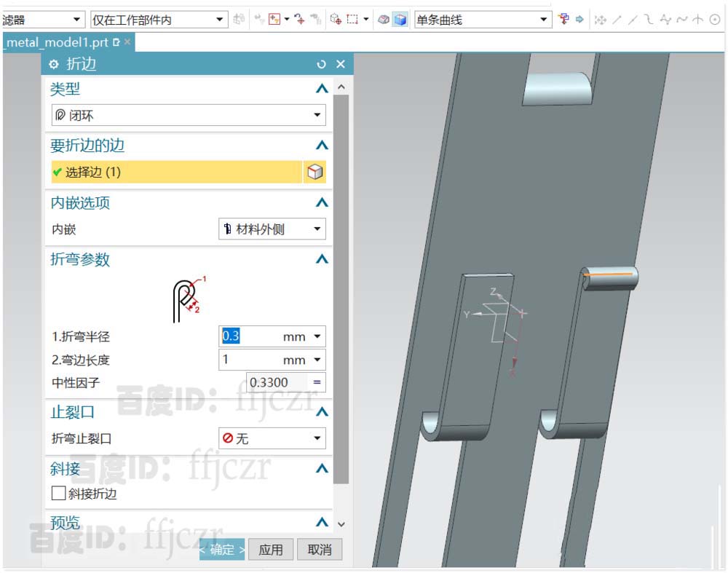Open the 材料外侧 inset dropdown
The width and height of the screenshot is (728, 573).
[x=272, y=229]
